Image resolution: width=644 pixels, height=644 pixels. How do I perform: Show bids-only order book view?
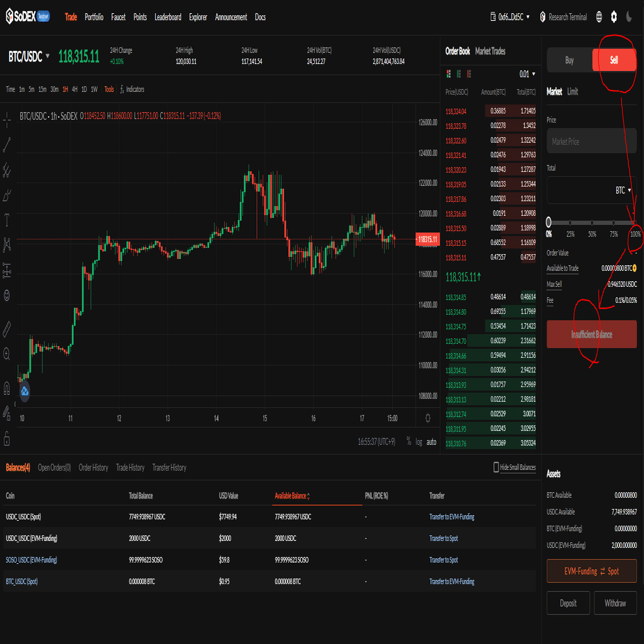tap(459, 74)
